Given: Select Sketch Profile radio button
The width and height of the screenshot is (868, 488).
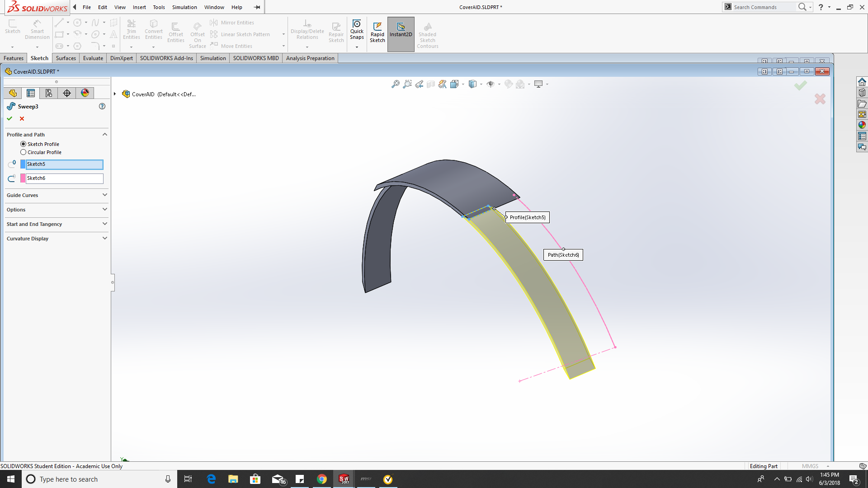Looking at the screenshot, I should pos(23,144).
